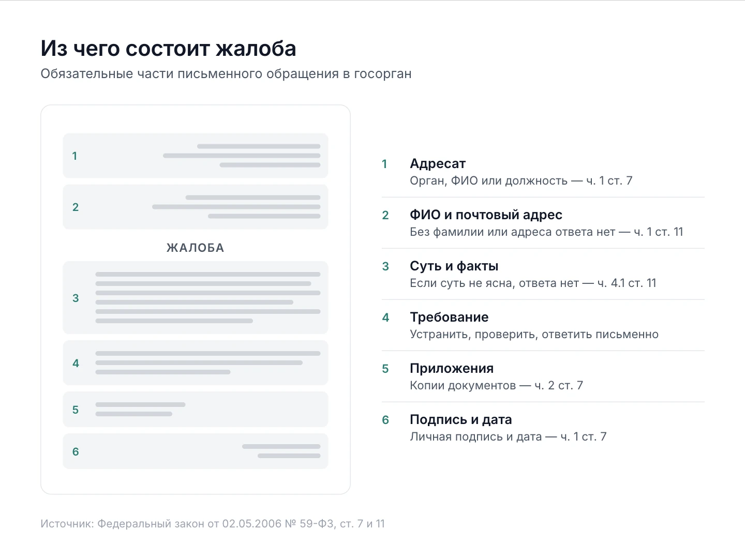This screenshot has height=560, width=745.
Task: Select block 3 in the complaint document mockup
Action: coord(196,297)
